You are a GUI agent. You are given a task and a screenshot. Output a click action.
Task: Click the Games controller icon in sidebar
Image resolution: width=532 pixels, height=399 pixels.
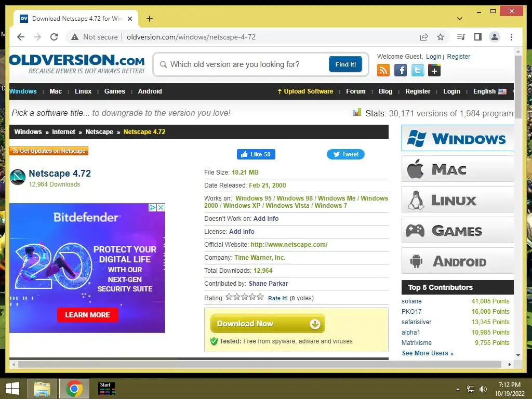415,231
